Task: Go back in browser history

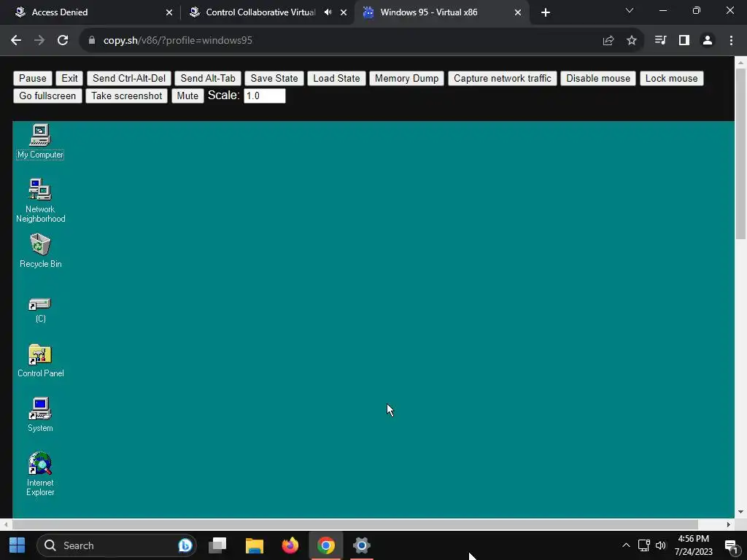Action: (x=16, y=41)
